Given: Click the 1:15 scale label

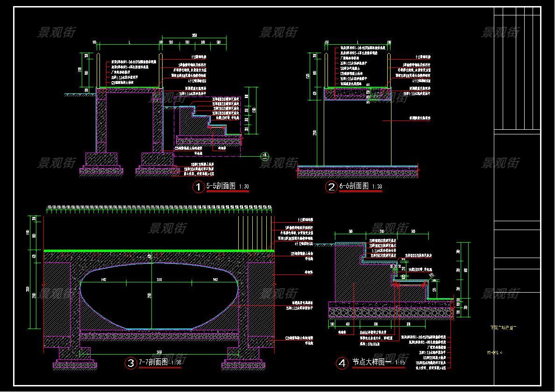Looking at the screenshot, I should coord(400,363).
